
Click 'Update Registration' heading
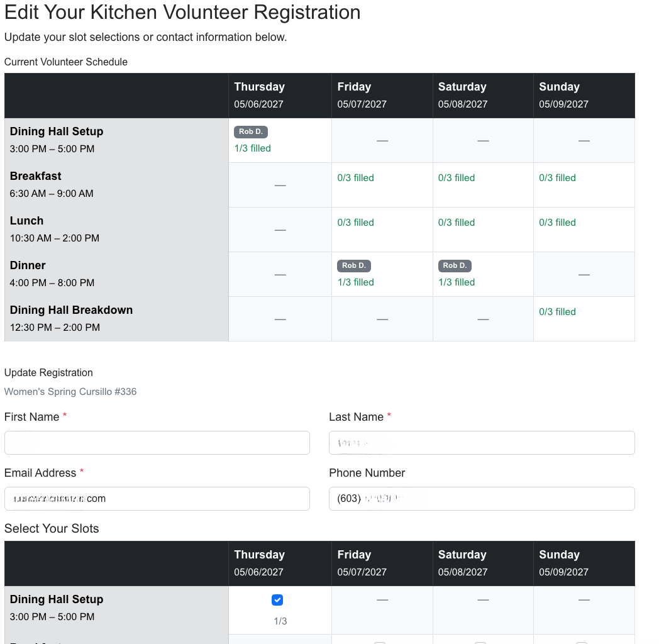[48, 373]
